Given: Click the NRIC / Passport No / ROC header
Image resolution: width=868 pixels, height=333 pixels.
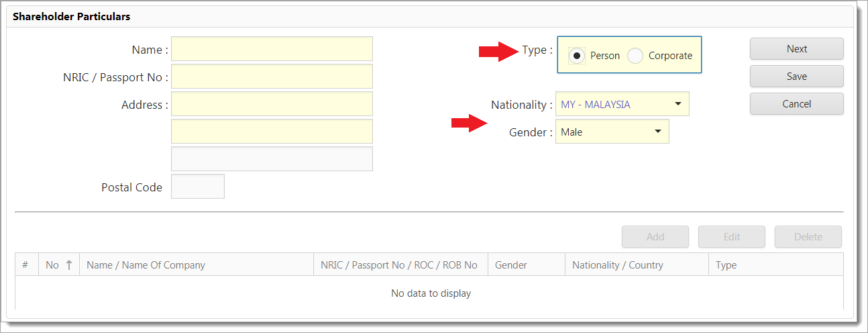Looking at the screenshot, I should (399, 265).
